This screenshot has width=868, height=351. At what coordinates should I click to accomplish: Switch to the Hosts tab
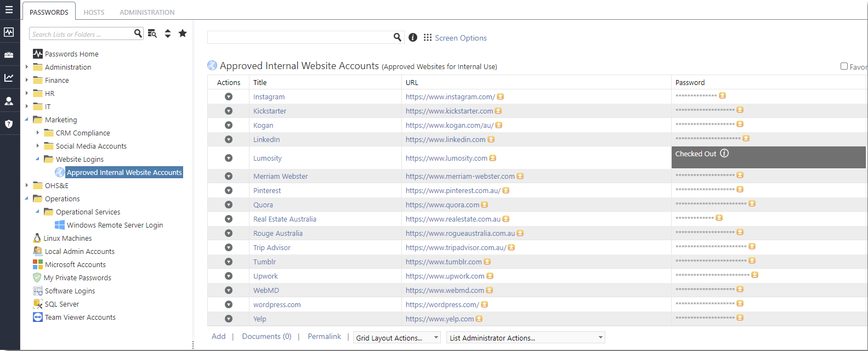pos(94,12)
